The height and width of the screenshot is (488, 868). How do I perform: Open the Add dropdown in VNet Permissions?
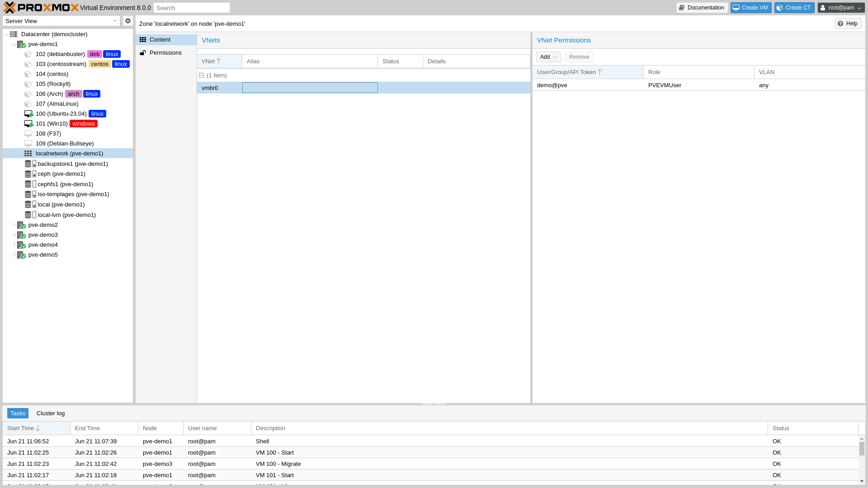coord(548,57)
